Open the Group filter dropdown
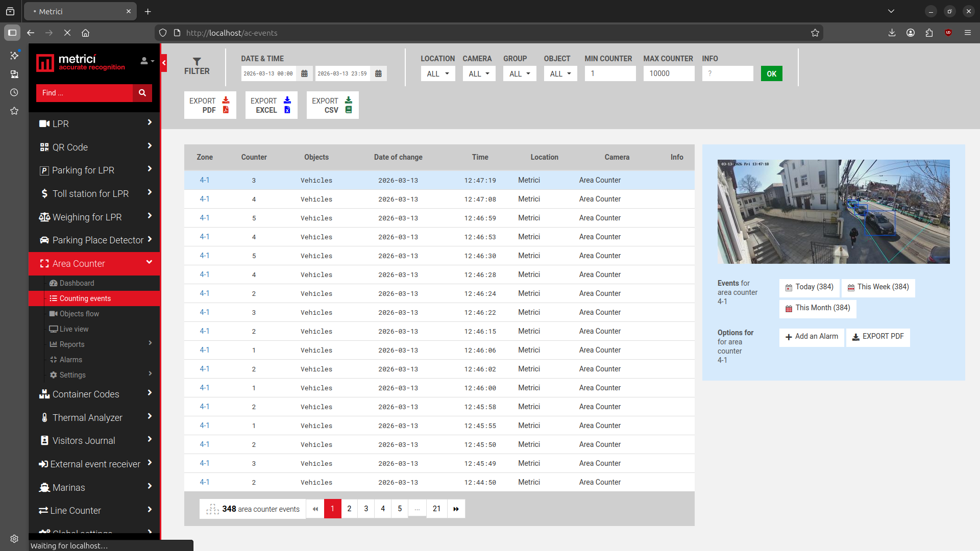Screen dimensions: 980x551 [520, 73]
